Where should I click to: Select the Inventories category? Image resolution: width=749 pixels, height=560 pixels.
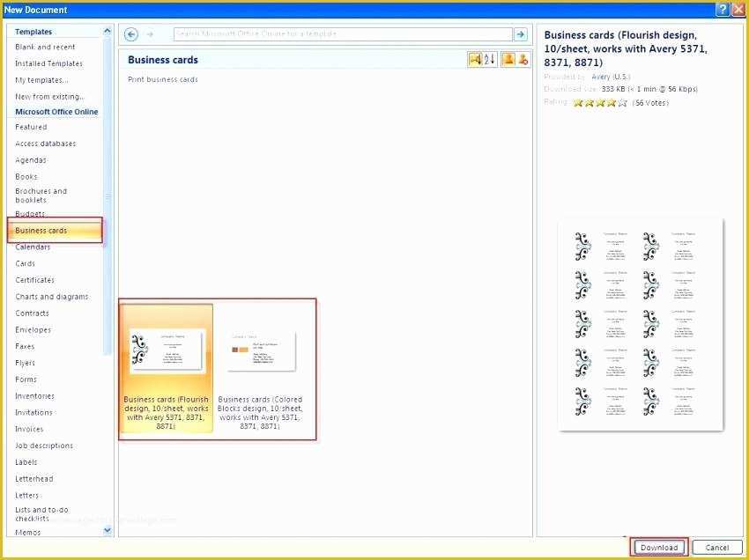[x=35, y=395]
